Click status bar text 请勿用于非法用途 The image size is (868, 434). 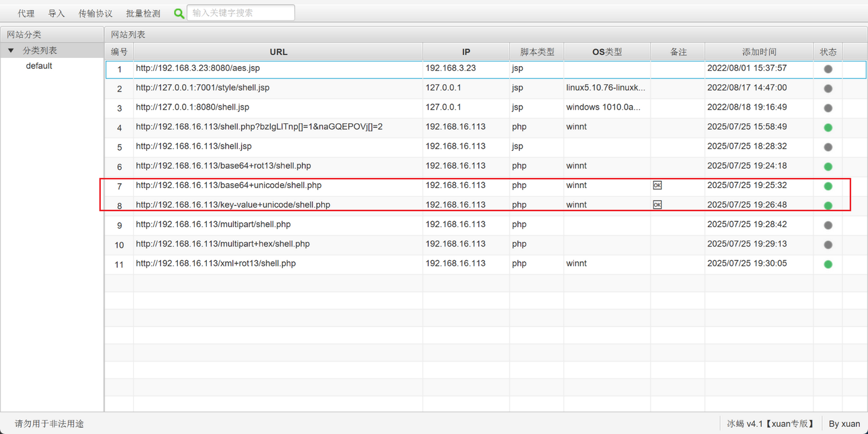click(49, 423)
